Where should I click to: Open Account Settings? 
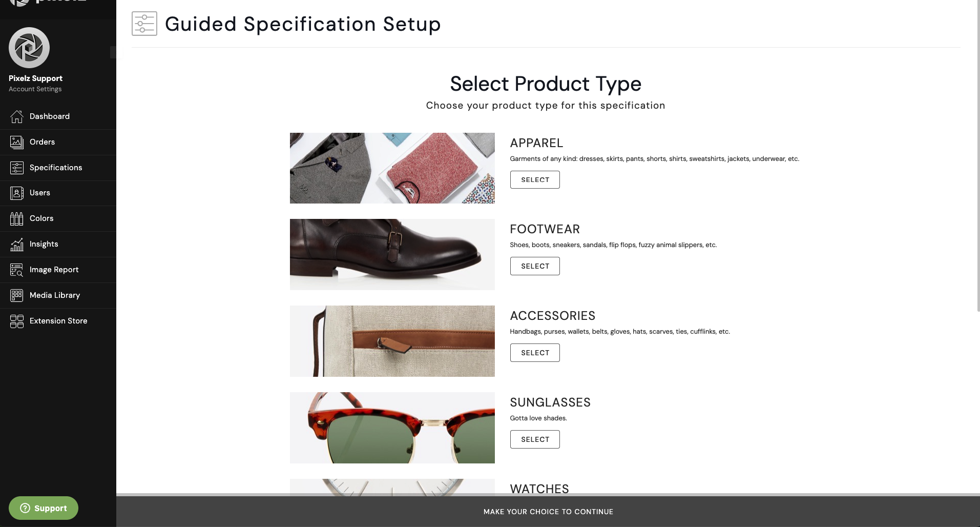point(34,89)
